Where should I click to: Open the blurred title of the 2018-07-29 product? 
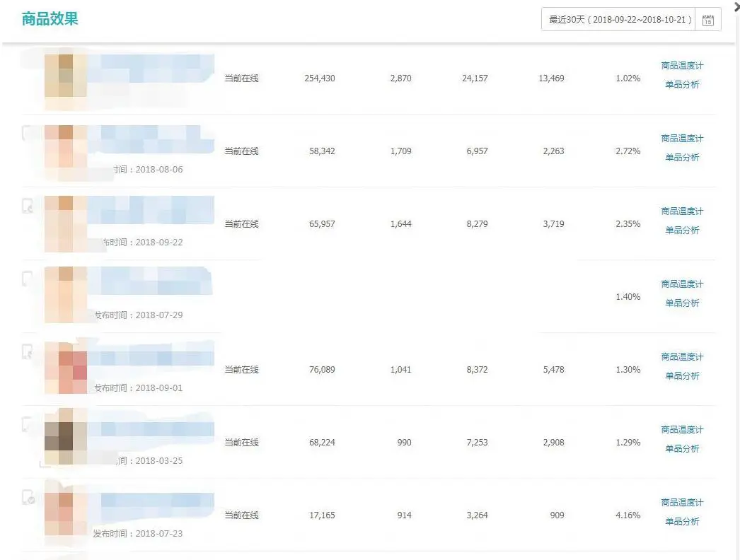(x=150, y=281)
